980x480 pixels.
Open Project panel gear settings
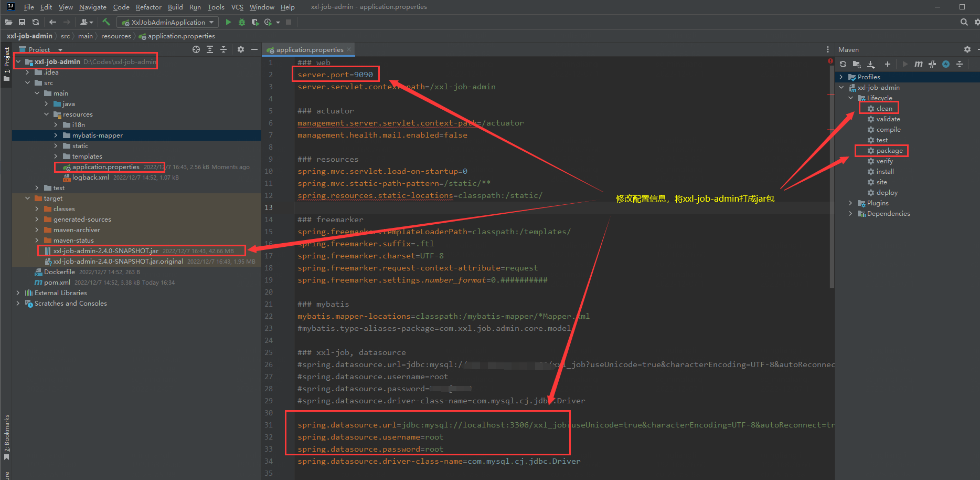pos(241,49)
